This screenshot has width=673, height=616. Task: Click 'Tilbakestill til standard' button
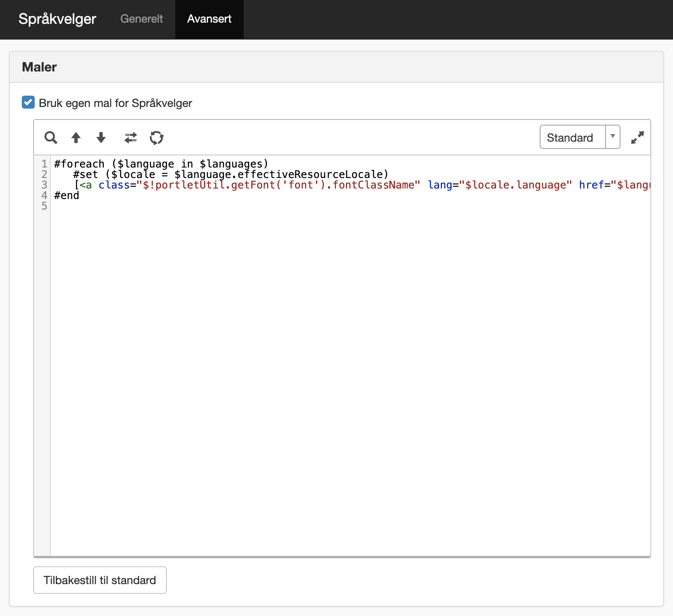[100, 580]
